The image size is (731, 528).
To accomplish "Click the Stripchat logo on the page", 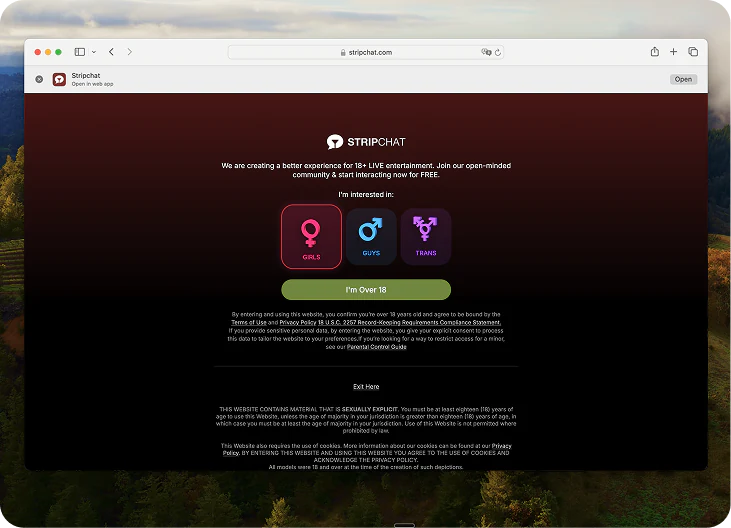I will pos(366,142).
